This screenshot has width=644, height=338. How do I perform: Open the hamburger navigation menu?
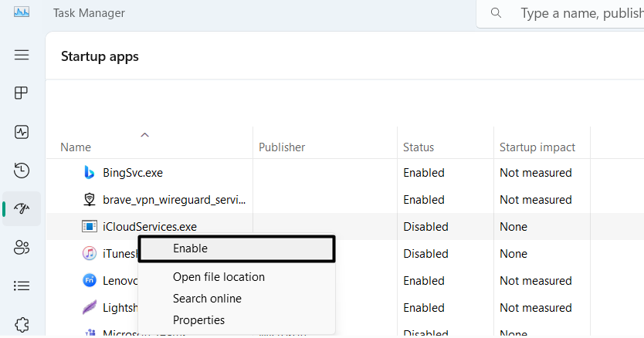pos(22,55)
